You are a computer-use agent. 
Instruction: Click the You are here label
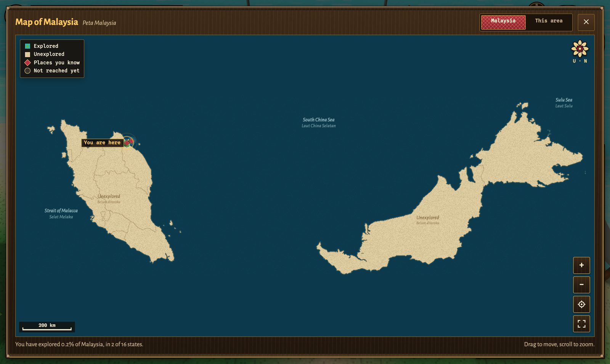pos(102,143)
